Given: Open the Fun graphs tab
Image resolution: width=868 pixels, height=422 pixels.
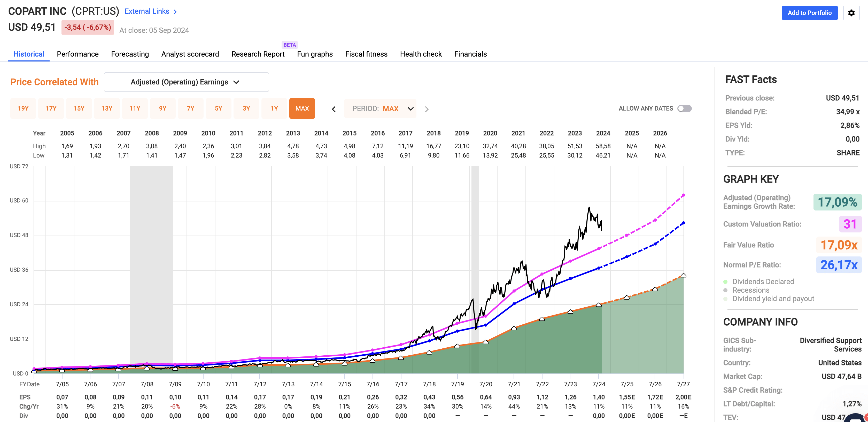Looking at the screenshot, I should [314, 54].
